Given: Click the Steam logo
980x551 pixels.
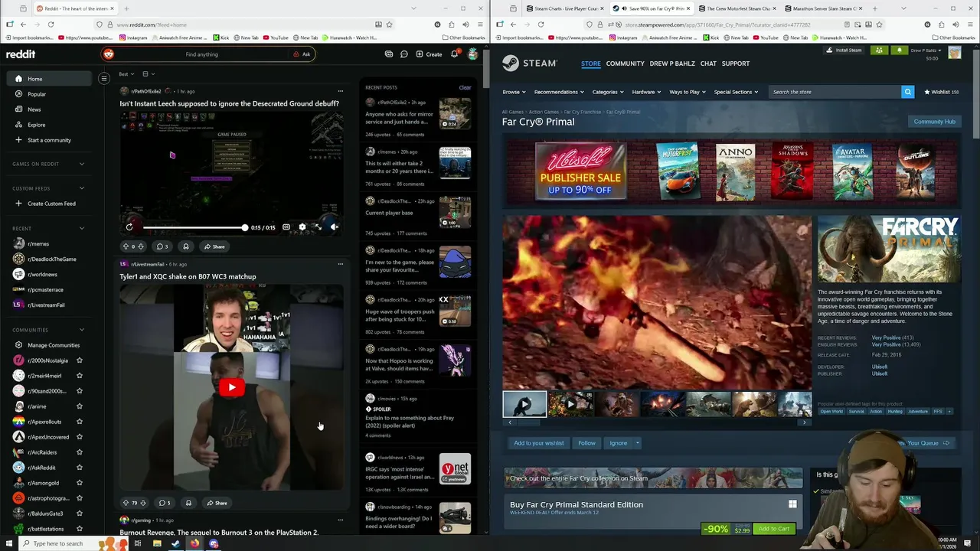Looking at the screenshot, I should (530, 64).
